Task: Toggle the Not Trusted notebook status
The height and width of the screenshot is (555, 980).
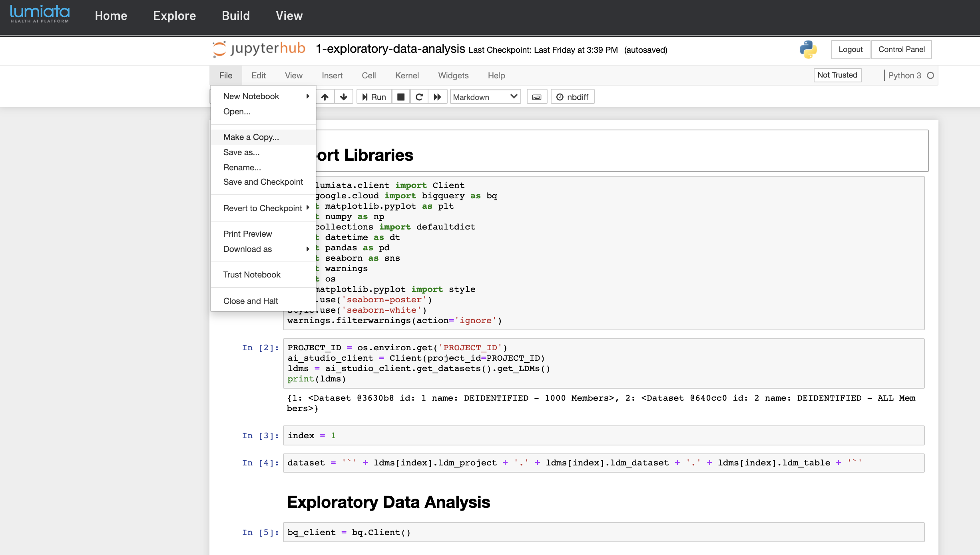Action: 837,75
